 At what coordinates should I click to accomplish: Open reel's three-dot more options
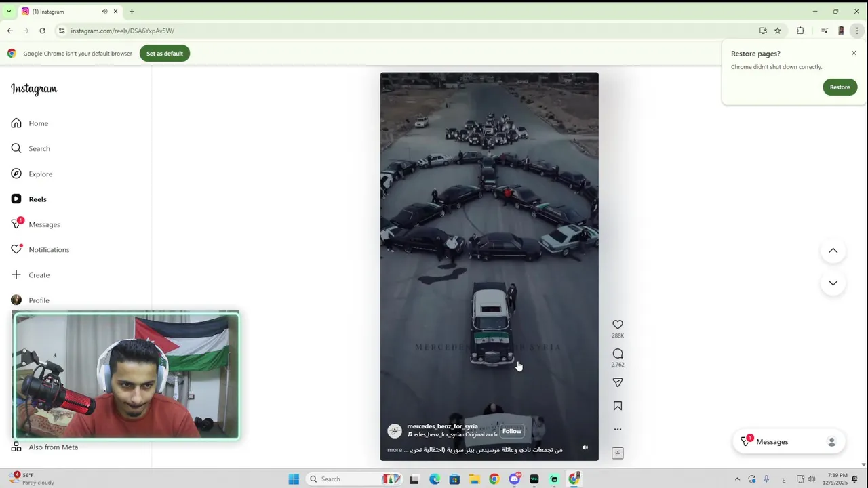tap(618, 429)
